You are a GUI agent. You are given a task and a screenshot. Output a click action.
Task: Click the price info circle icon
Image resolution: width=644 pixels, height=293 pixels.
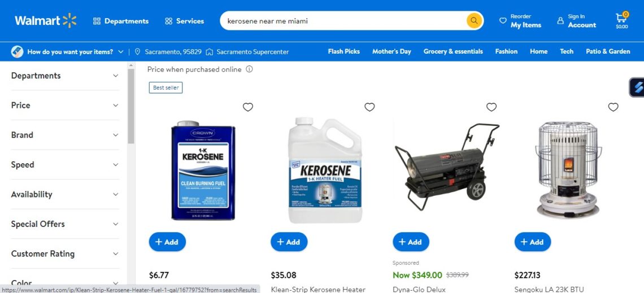coord(249,69)
